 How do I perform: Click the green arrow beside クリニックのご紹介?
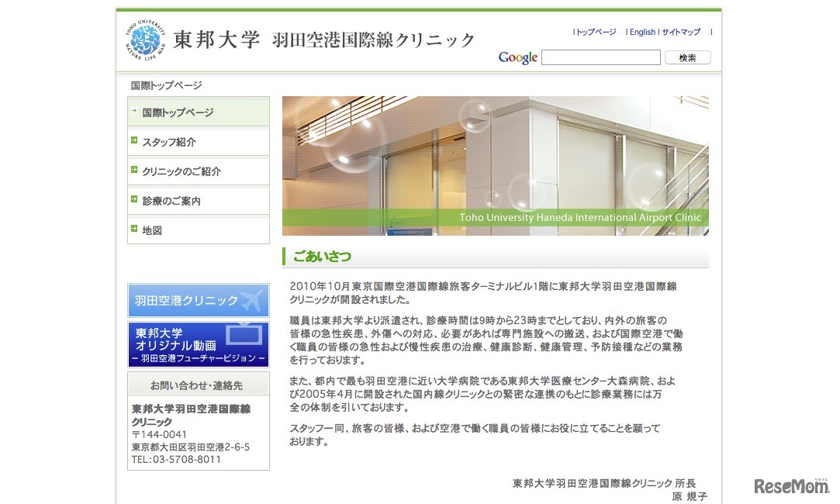(136, 171)
